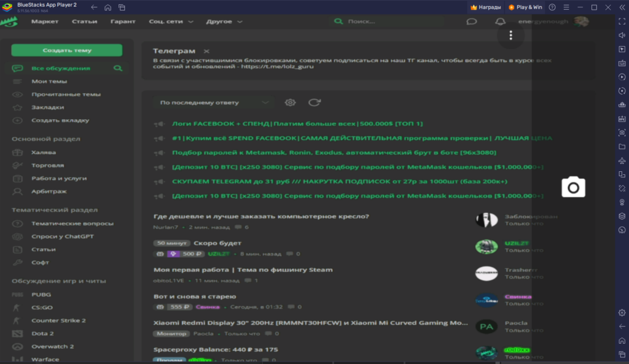Click the large camera screenshot icon
The height and width of the screenshot is (364, 629).
coord(573,187)
